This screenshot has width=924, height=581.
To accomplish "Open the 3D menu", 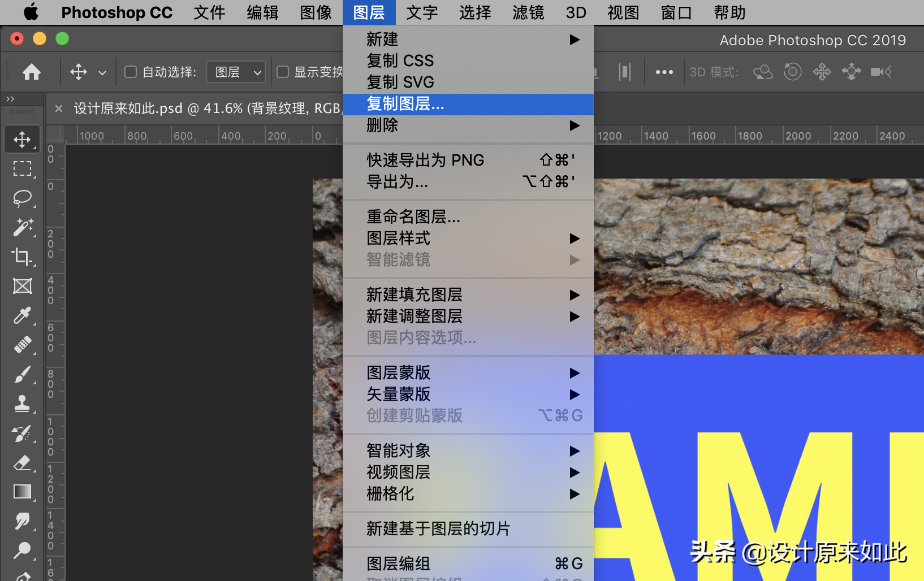I will coord(576,12).
